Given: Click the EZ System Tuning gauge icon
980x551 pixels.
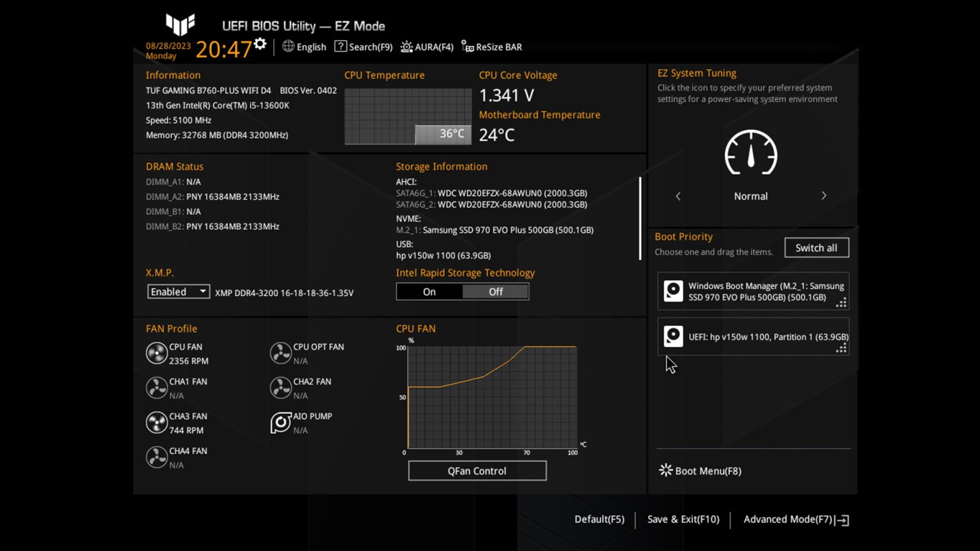Looking at the screenshot, I should (x=751, y=153).
